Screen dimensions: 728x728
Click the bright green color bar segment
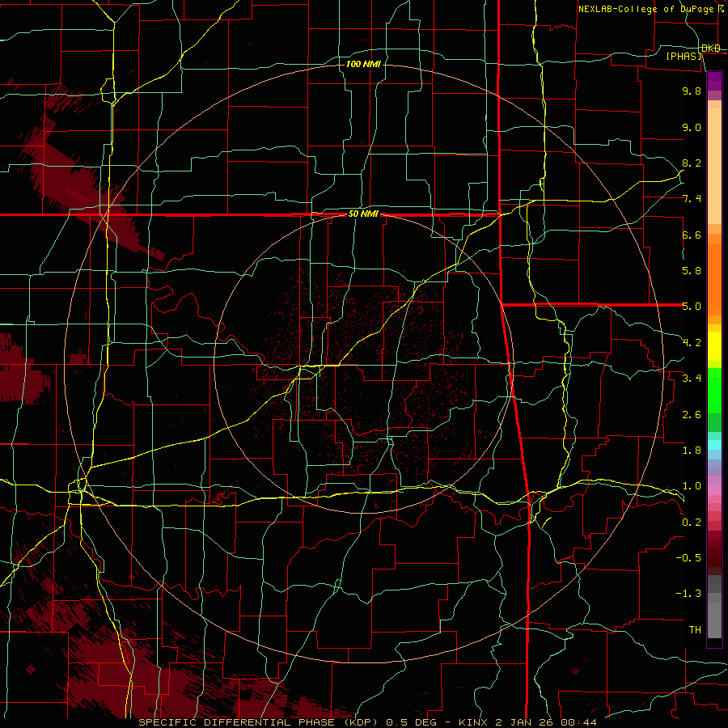tap(714, 391)
